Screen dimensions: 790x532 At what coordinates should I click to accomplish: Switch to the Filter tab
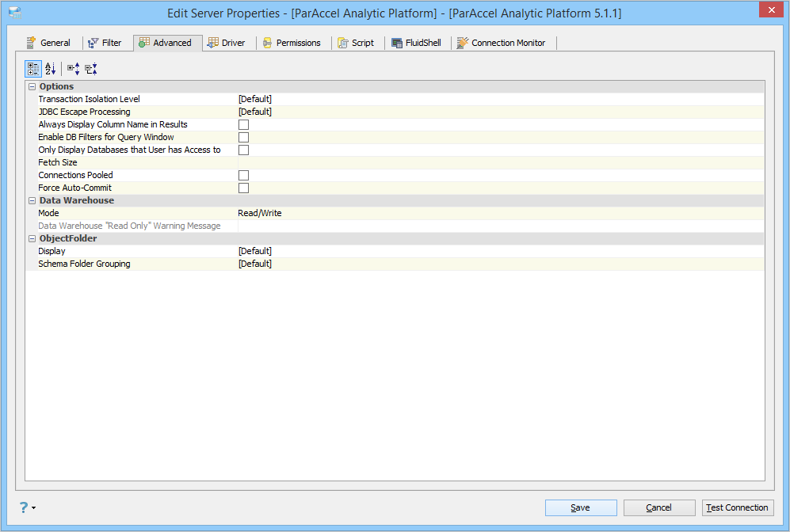click(105, 43)
